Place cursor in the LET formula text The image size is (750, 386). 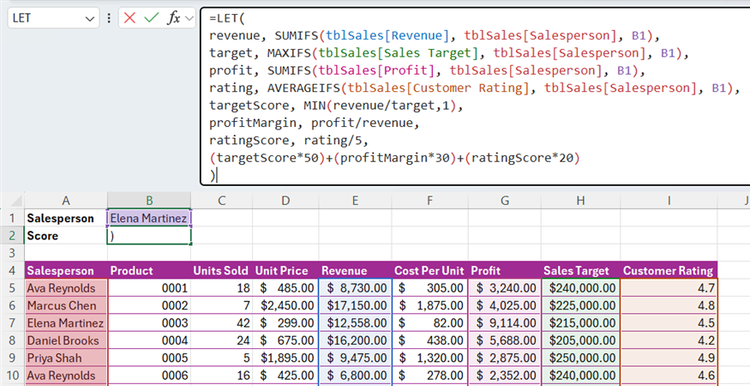(x=474, y=96)
